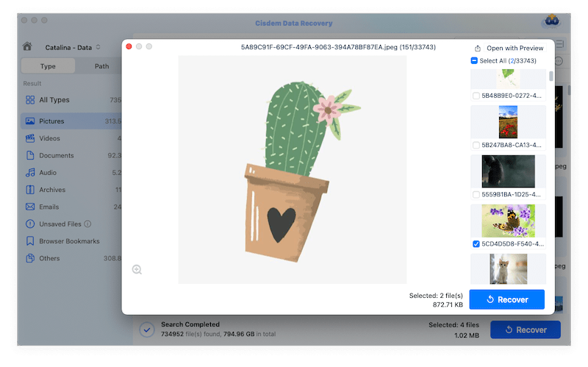Select the Others category
The width and height of the screenshot is (588, 367).
tap(71, 258)
